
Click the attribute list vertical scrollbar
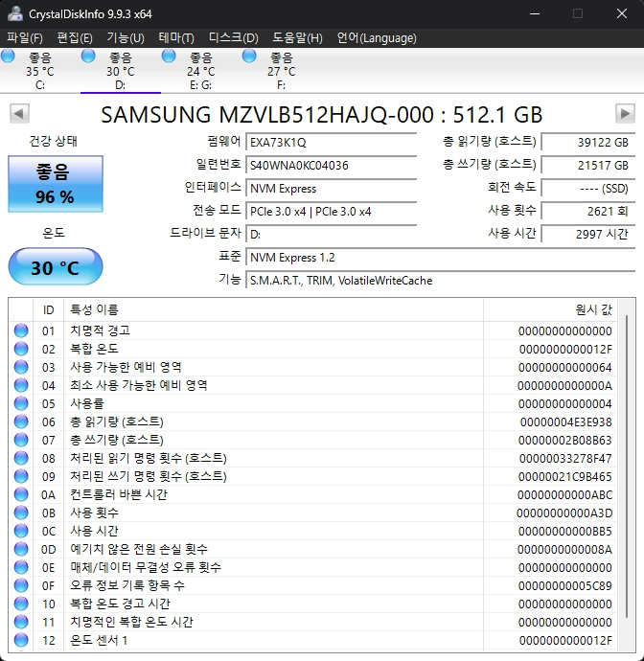pyautogui.click(x=627, y=467)
